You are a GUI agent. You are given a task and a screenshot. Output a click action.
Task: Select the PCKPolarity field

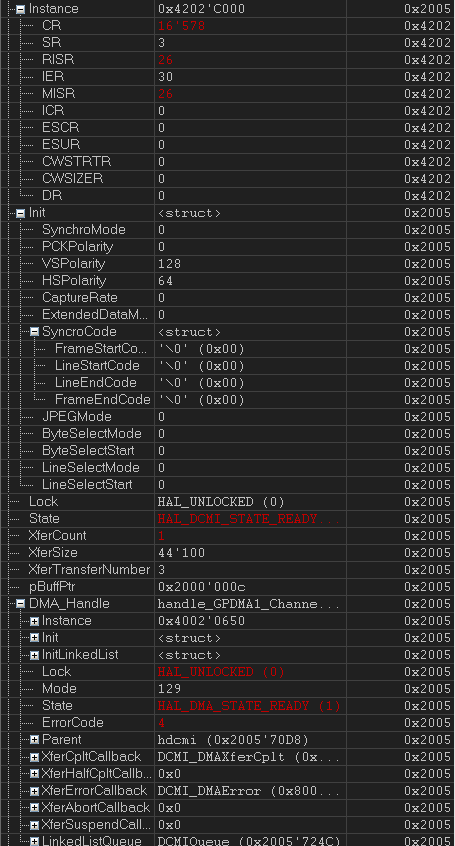pos(227,247)
